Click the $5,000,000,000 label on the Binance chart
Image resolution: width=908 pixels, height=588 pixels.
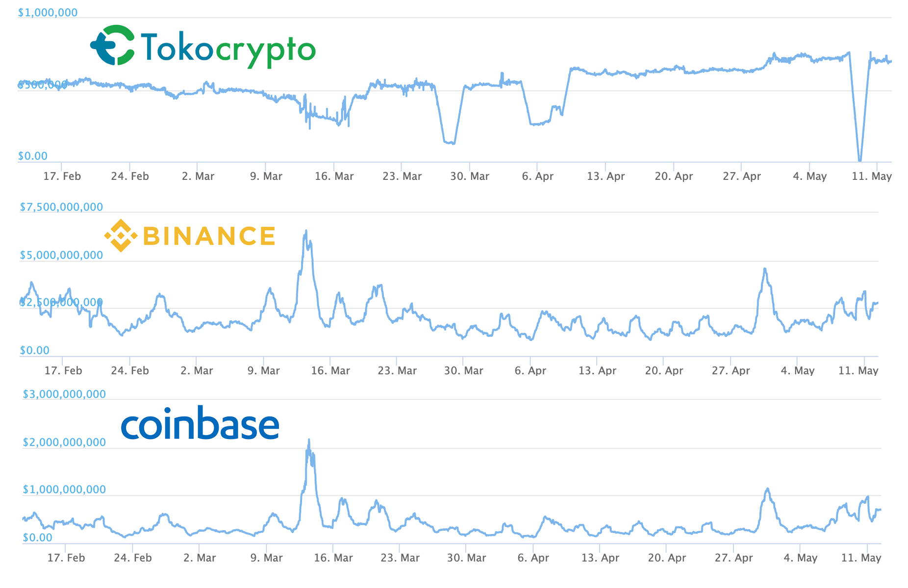coord(61,255)
